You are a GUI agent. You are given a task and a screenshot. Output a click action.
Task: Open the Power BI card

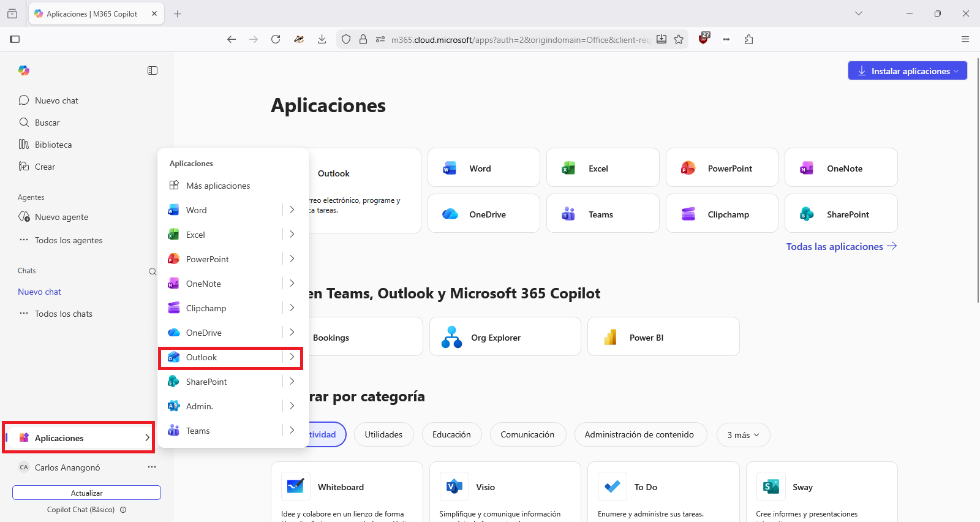pos(663,336)
